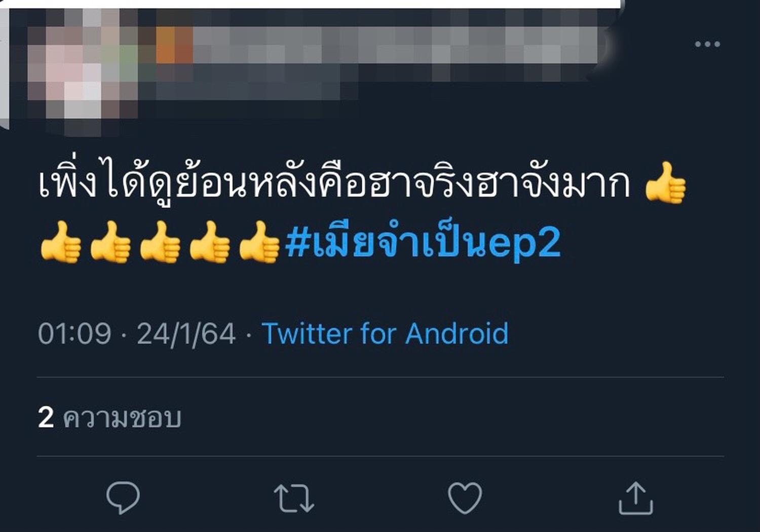Open the hashtag #เมียจำเป็นep2
The width and height of the screenshot is (760, 532).
(423, 242)
